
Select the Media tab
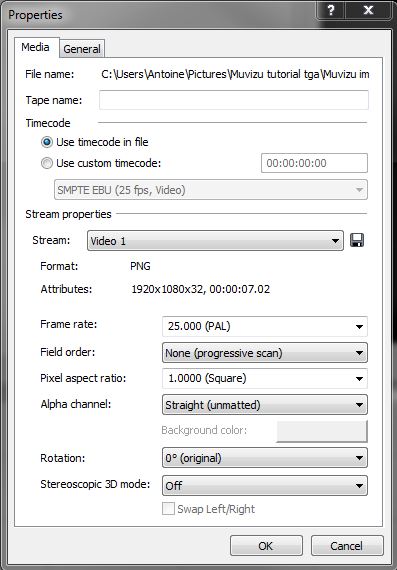36,47
